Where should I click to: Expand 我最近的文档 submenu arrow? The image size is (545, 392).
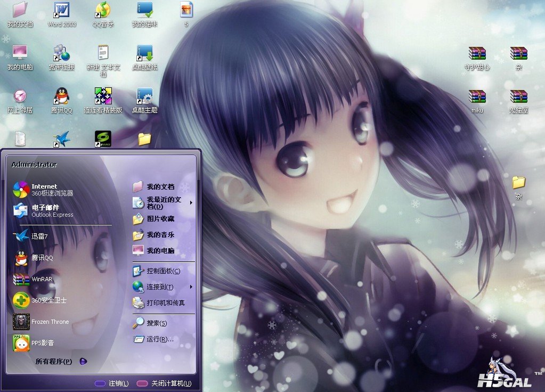[x=191, y=202]
